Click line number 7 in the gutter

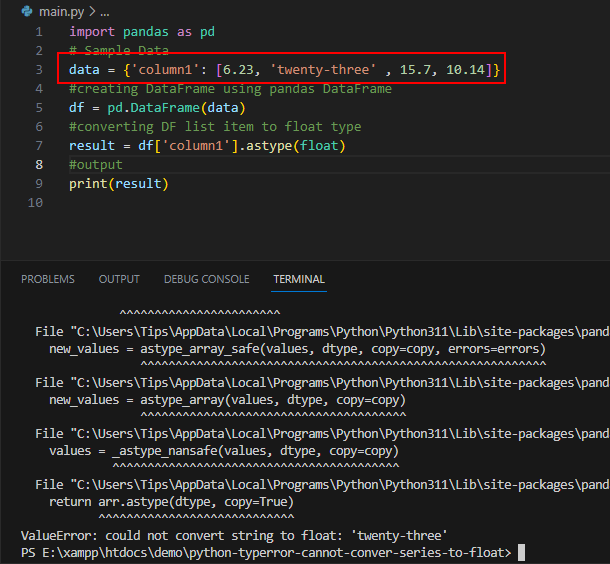[x=39, y=146]
